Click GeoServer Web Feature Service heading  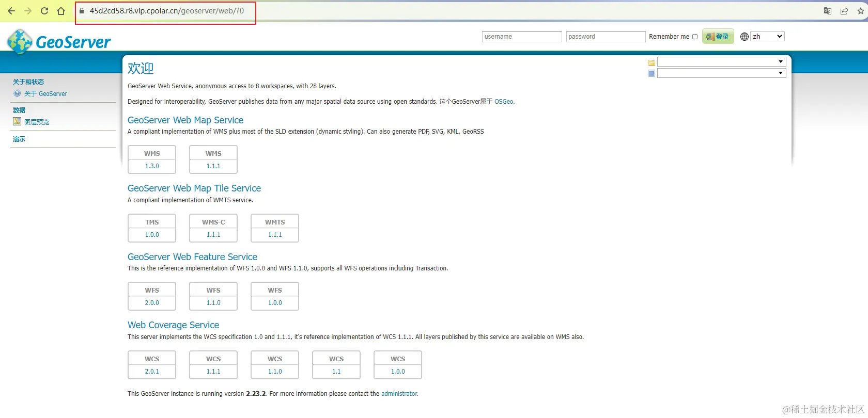192,257
